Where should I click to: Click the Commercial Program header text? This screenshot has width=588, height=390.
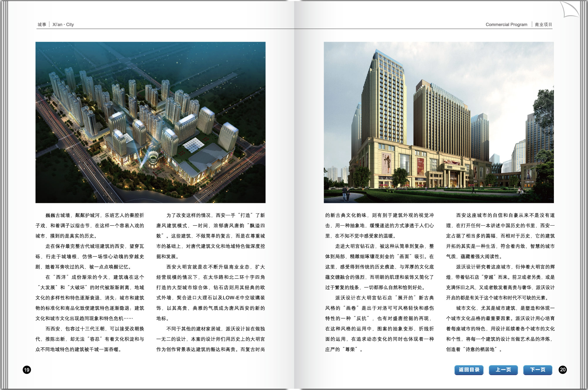tap(506, 24)
